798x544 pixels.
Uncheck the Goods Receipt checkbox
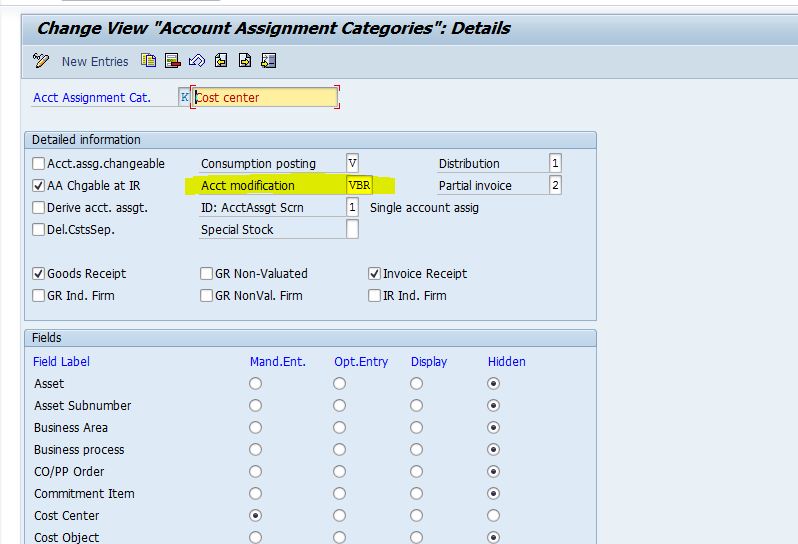click(x=38, y=273)
